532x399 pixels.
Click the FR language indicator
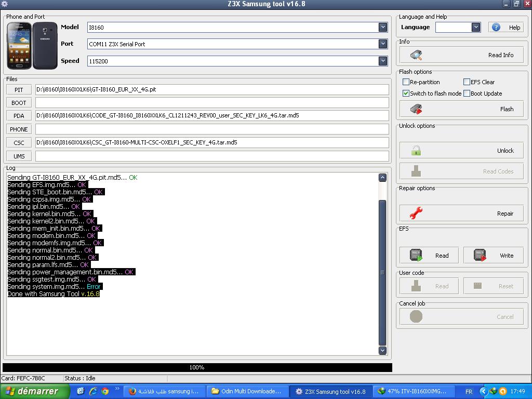pos(469,392)
